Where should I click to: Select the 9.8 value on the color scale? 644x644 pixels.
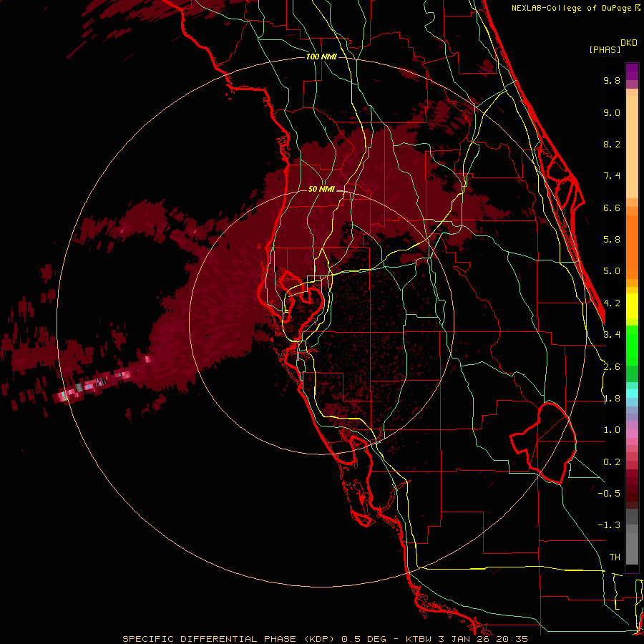pyautogui.click(x=612, y=80)
